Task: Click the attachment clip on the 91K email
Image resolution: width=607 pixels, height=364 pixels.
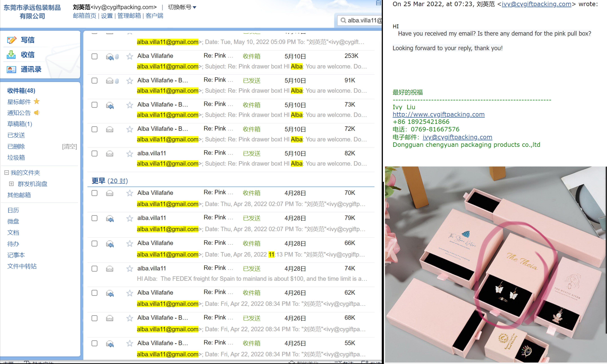Action: [x=117, y=81]
